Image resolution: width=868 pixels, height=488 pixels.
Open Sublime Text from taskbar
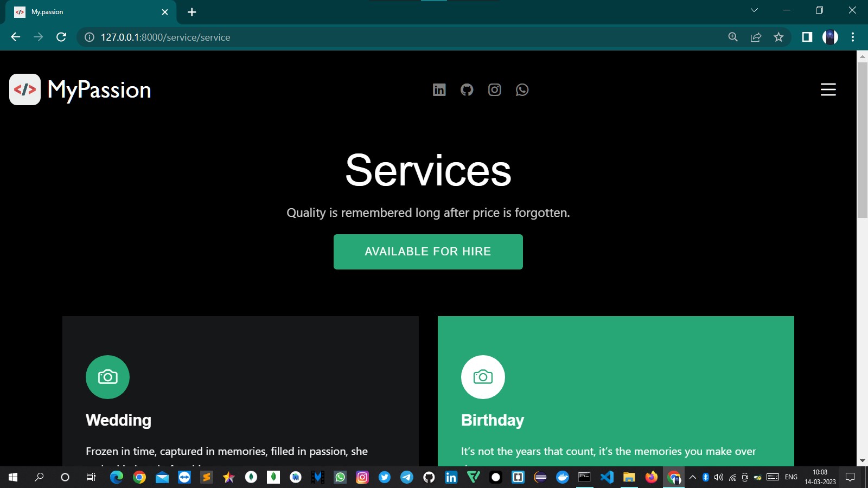point(206,477)
